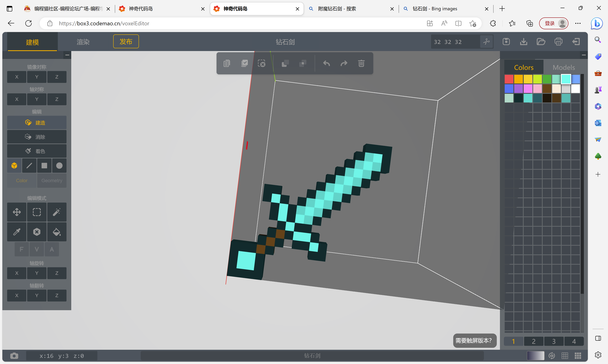
Task: Choose the square brush shape
Action: point(44,166)
